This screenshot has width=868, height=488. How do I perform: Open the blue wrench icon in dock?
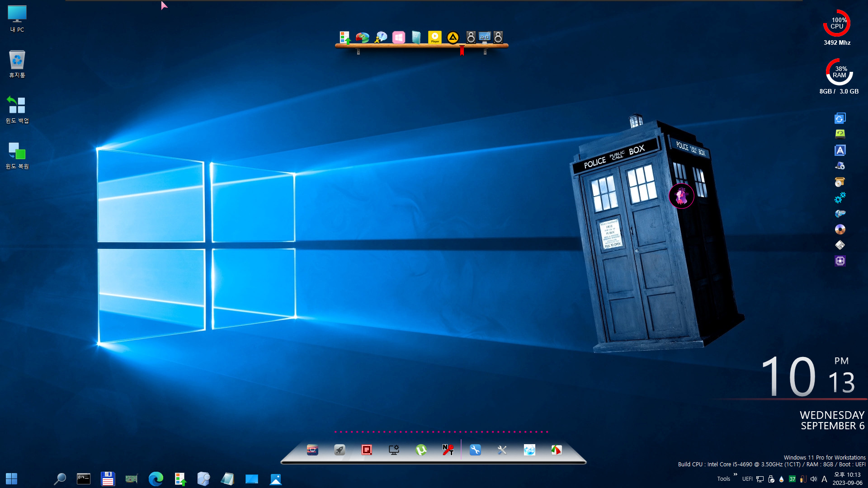tap(475, 450)
